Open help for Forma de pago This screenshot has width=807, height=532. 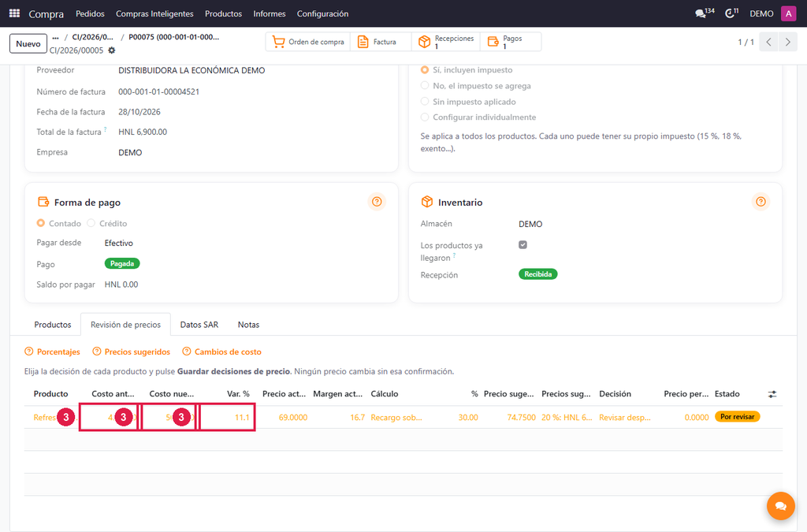[377, 202]
